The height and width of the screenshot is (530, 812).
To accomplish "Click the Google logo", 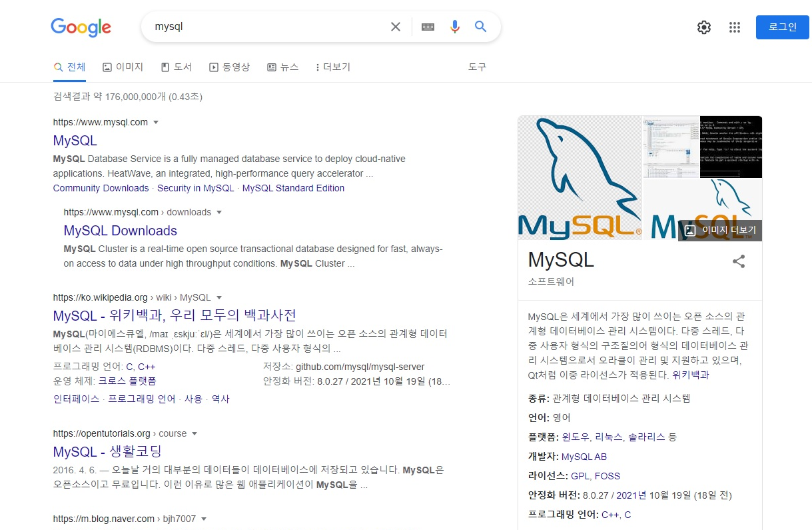I will point(81,27).
